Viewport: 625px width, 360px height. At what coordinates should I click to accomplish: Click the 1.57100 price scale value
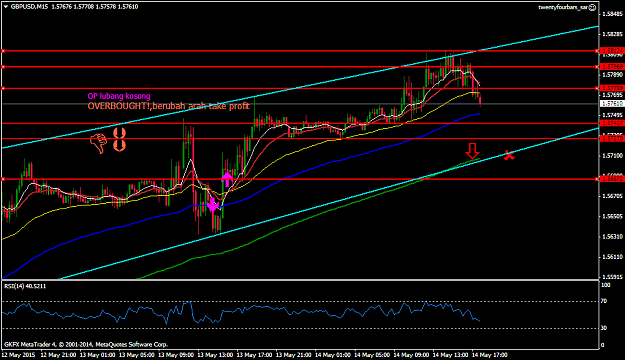tap(612, 156)
